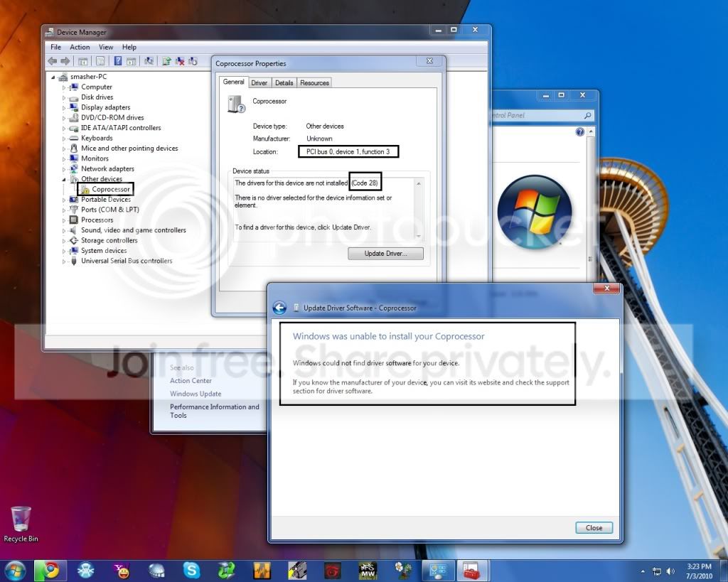Screen dimensions: 728x582
Task: Select the Coprocessor device entry
Action: [110, 189]
